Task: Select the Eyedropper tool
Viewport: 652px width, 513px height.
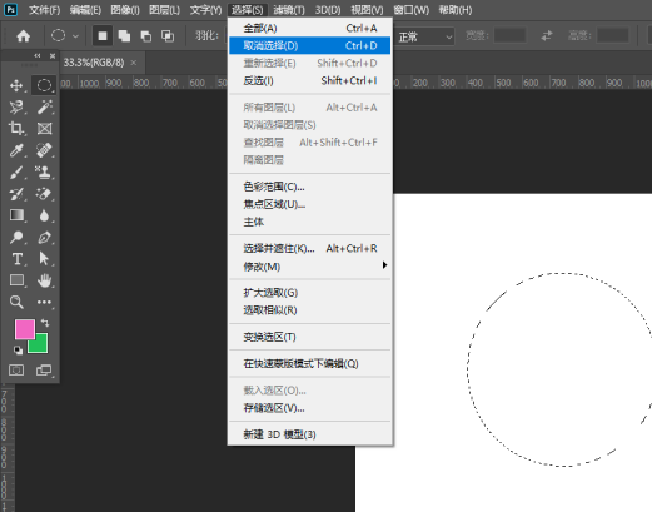Action: pos(17,151)
